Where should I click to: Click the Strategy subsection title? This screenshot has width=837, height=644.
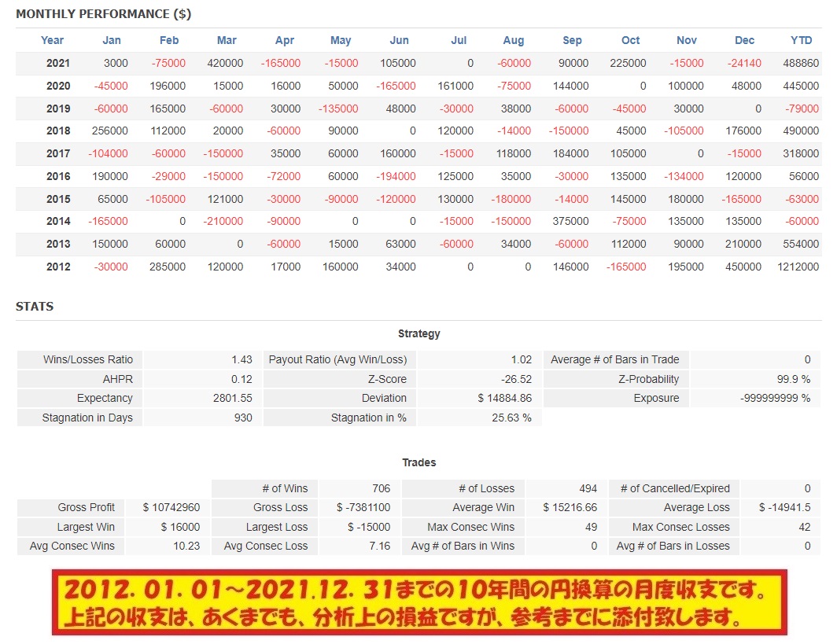pyautogui.click(x=419, y=334)
